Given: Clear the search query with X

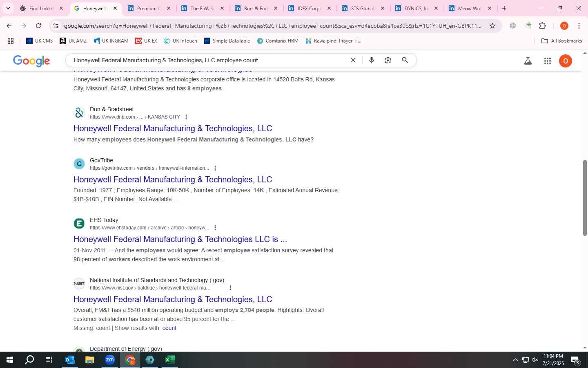Looking at the screenshot, I should click(353, 60).
